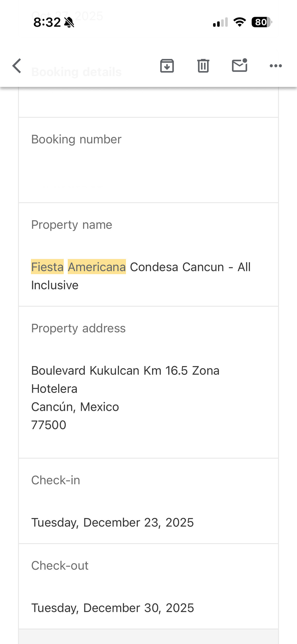Tap highlighted word Fiesta in property name

[47, 267]
